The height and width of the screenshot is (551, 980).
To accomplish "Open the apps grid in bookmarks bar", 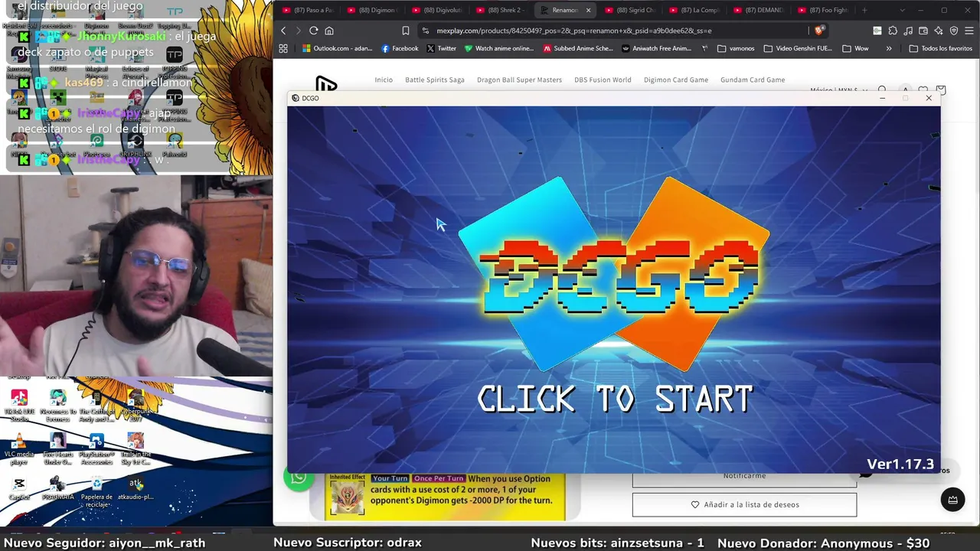I will click(x=283, y=48).
